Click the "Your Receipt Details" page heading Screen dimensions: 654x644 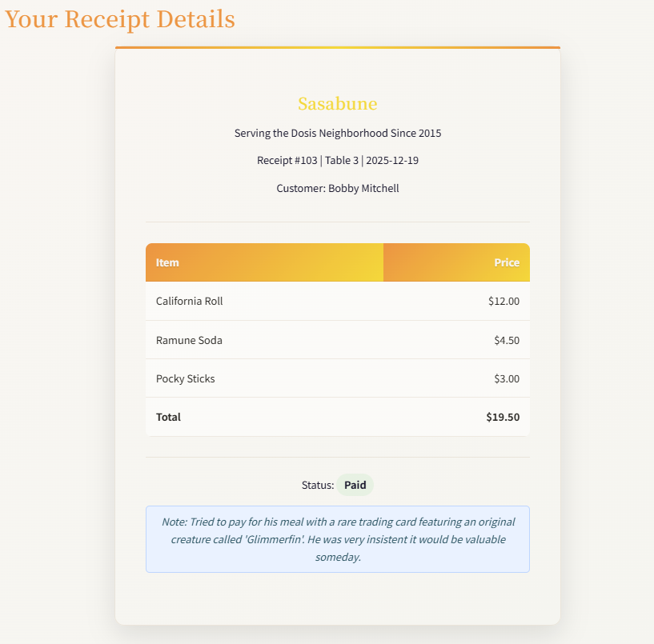coord(120,19)
